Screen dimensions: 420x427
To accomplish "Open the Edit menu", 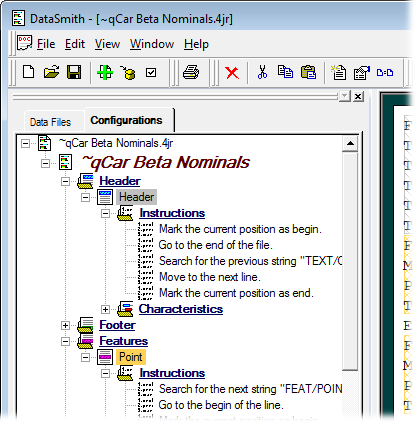I will pyautogui.click(x=75, y=44).
